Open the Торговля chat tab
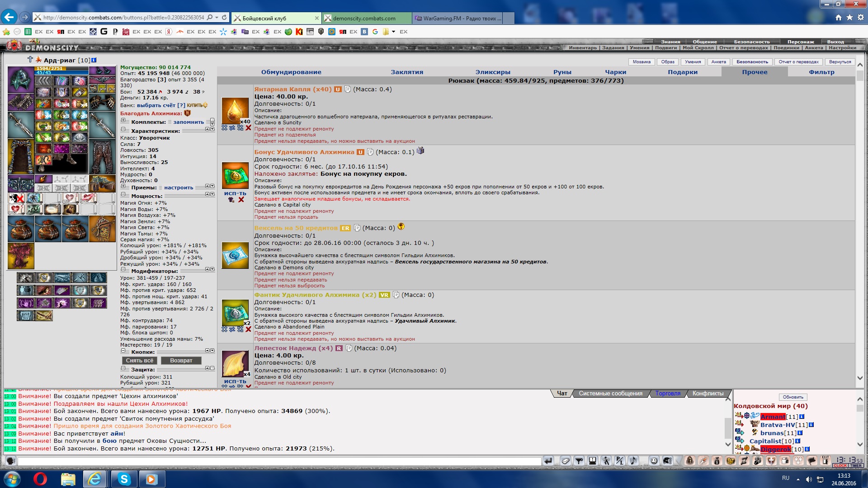868x488 pixels. tap(668, 394)
